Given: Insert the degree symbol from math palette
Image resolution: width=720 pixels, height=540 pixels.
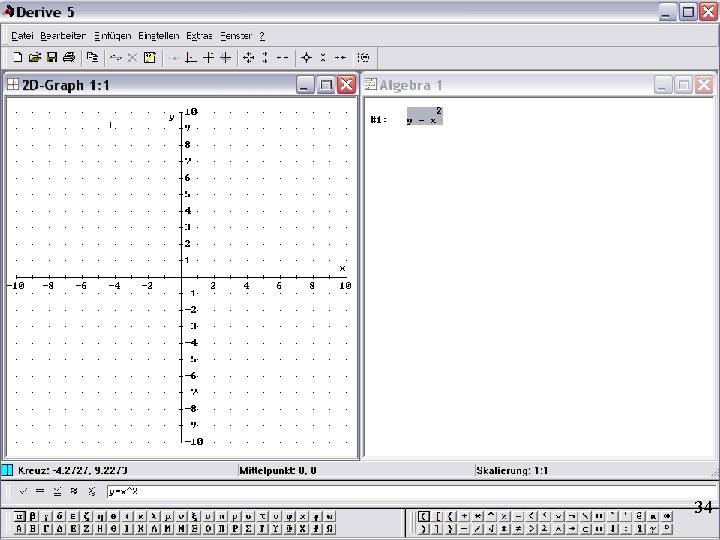Looking at the screenshot, I should coord(667,529).
